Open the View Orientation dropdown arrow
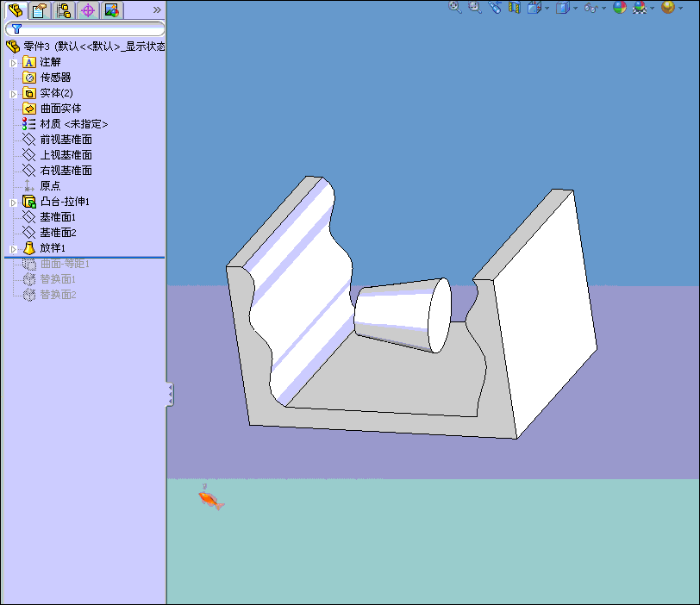700x605 pixels. [x=547, y=8]
